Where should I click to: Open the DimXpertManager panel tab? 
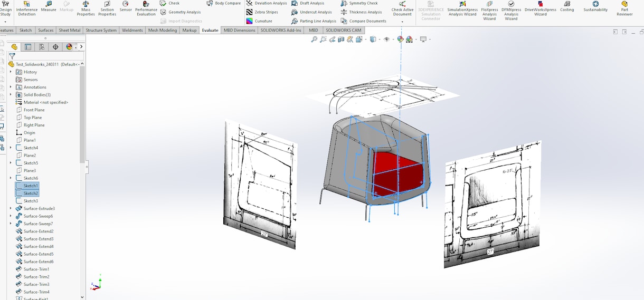[x=55, y=47]
